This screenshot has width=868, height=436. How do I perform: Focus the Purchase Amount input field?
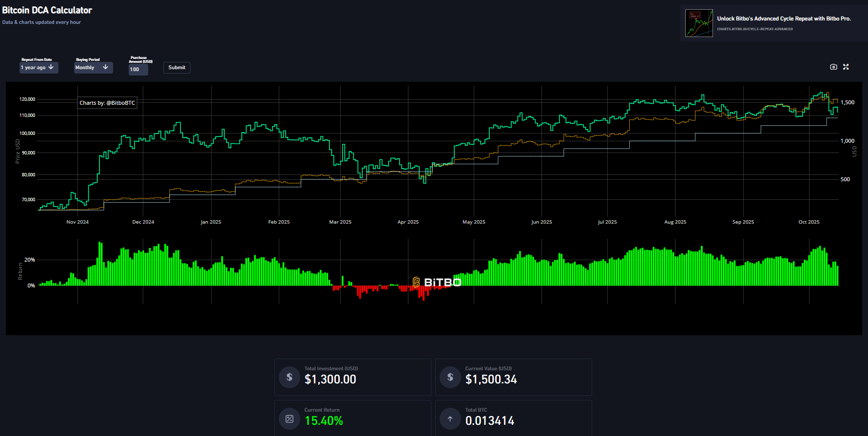138,70
